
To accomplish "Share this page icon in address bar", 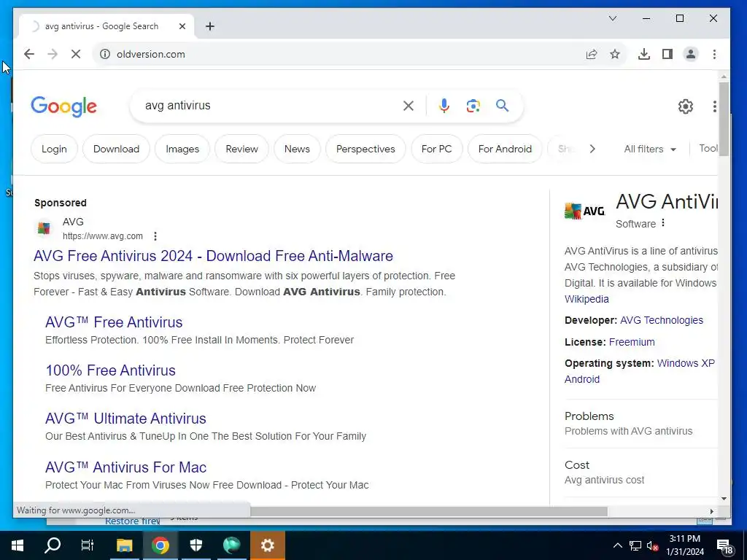I will (592, 54).
